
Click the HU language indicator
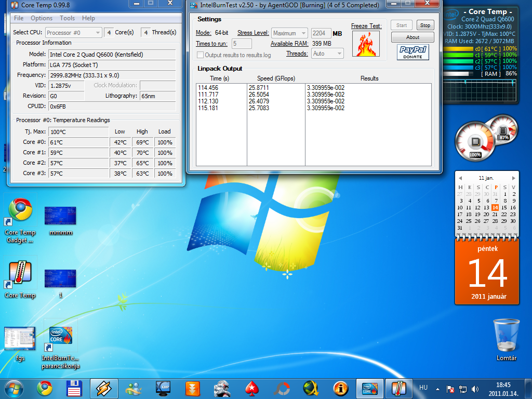(x=423, y=388)
